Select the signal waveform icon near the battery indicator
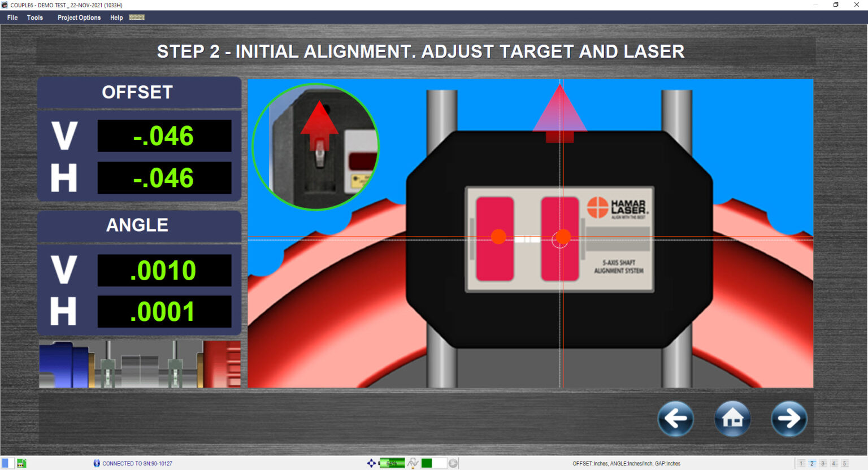Viewport: 868px width, 470px height. tap(413, 463)
